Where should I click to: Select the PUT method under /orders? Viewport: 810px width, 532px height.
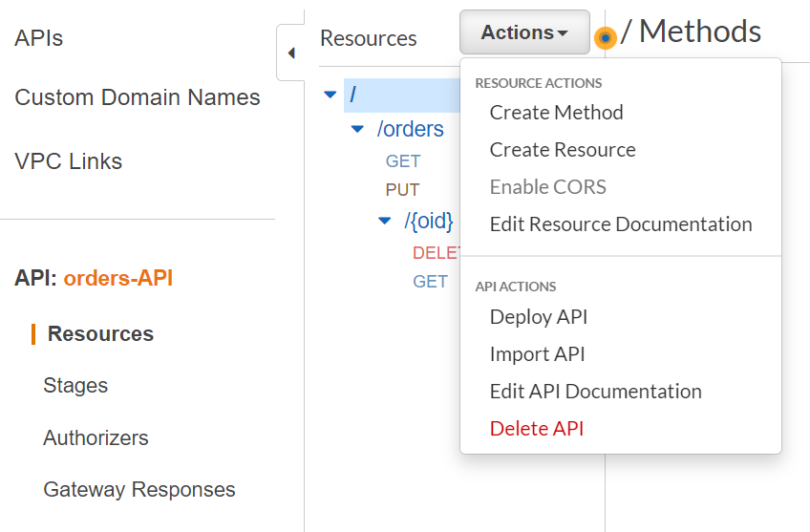coord(402,190)
